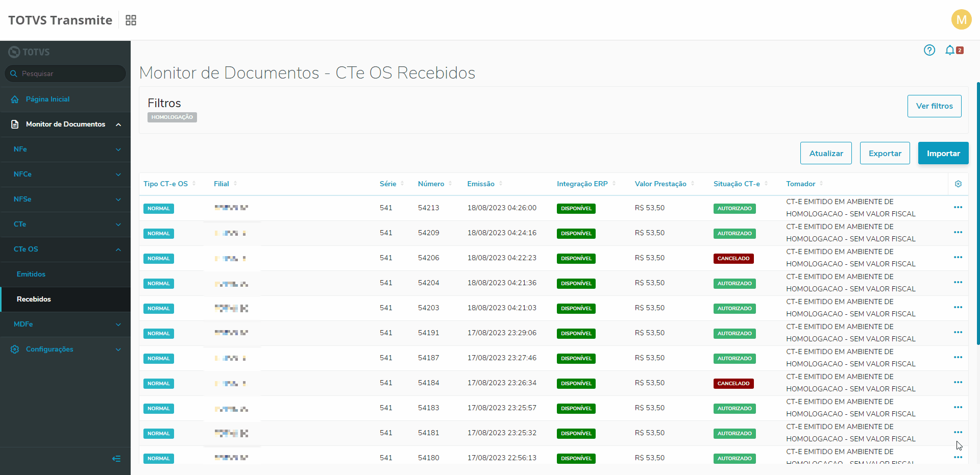980x475 pixels.
Task: Sort table by Situação CT-e column arrows
Action: 766,184
